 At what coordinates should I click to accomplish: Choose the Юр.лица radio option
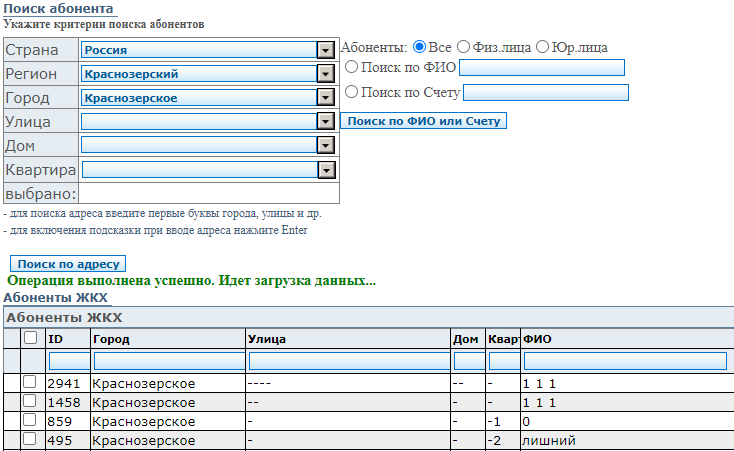click(543, 47)
